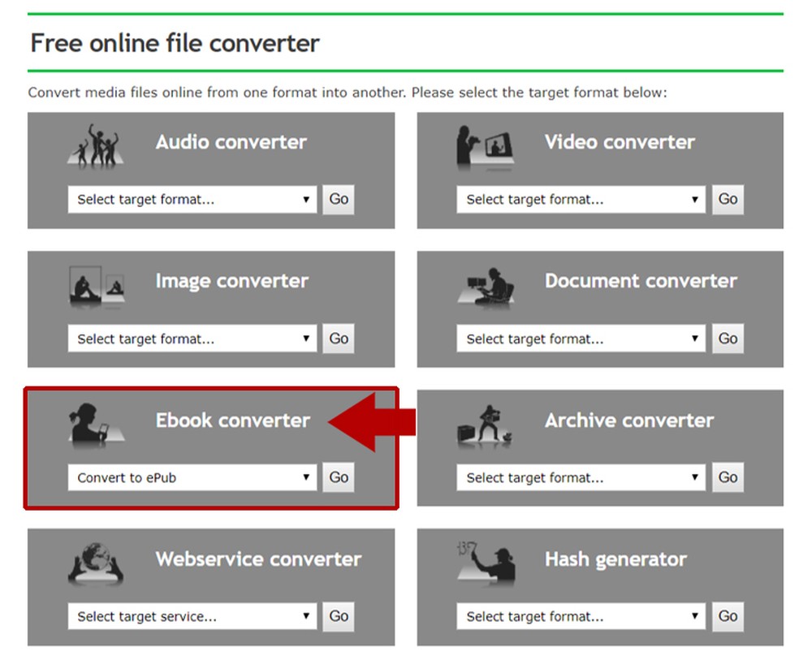
Task: Click the Audio converter dancing figures icon
Action: click(94, 147)
